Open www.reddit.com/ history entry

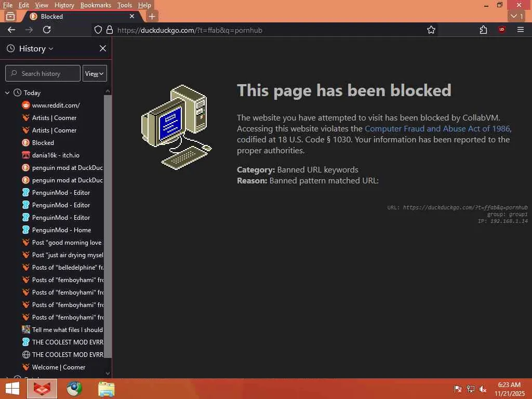tap(56, 105)
